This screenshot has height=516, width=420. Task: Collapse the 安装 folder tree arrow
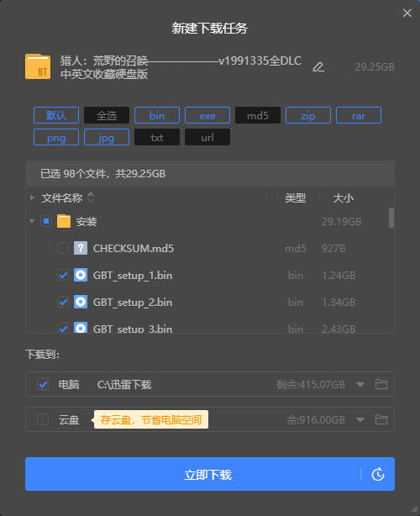[32, 221]
